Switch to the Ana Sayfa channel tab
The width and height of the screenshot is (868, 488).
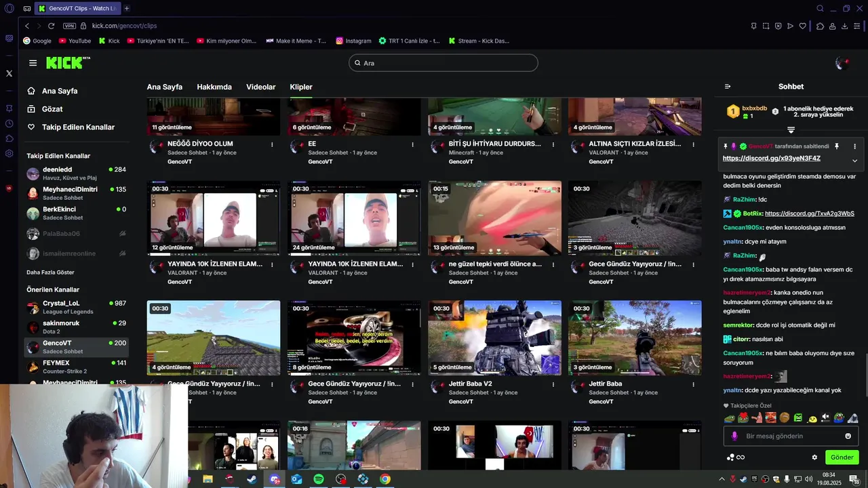point(165,87)
